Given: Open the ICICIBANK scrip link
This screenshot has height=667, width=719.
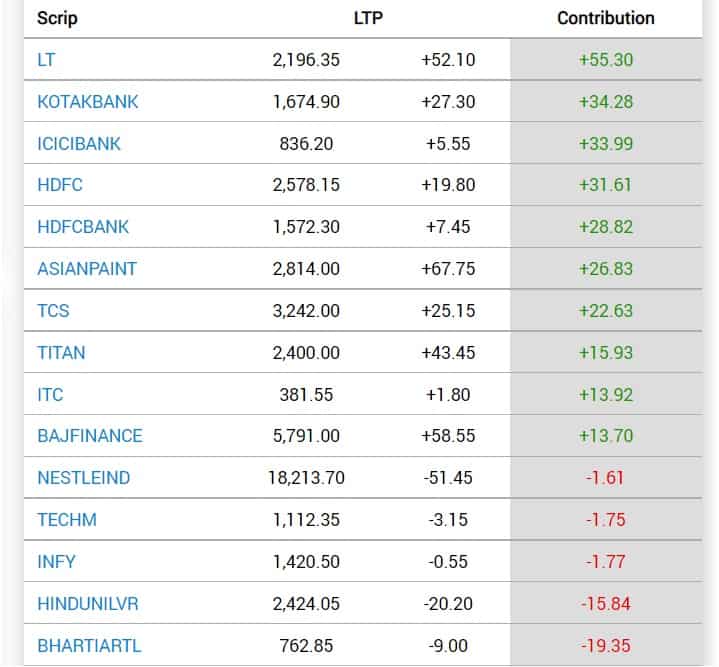Looking at the screenshot, I should click(79, 143).
